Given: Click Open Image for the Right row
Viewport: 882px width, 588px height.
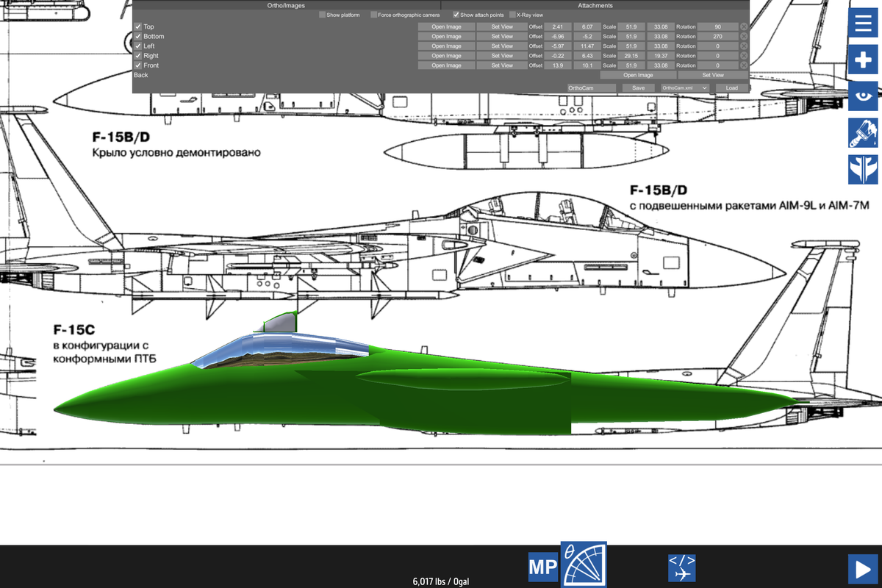Looking at the screenshot, I should (x=446, y=55).
